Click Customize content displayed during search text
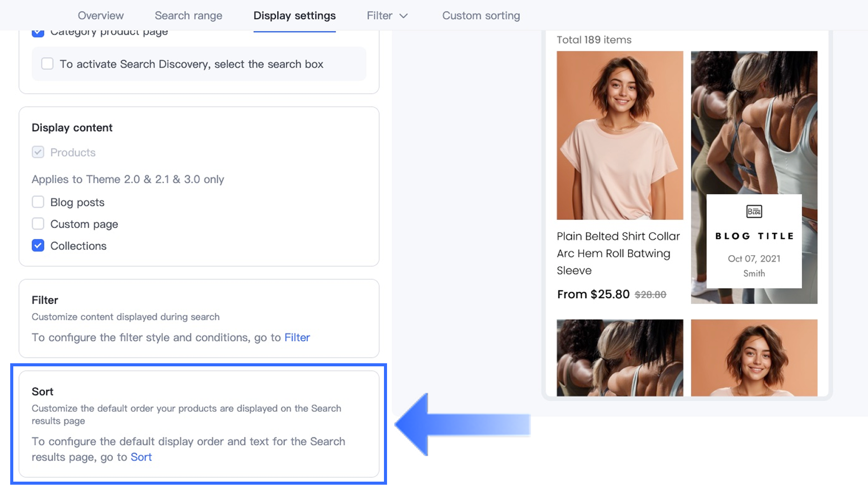Viewport: 868px width, 500px height. 126,317
